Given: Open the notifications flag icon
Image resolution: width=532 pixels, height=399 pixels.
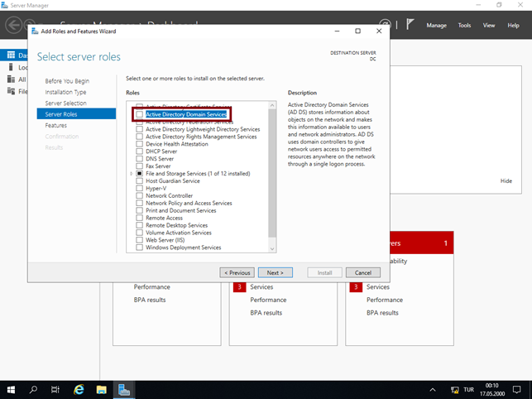Looking at the screenshot, I should coord(410,25).
